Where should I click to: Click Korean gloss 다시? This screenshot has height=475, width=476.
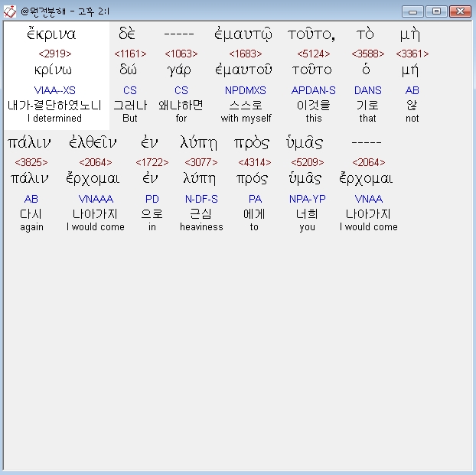pyautogui.click(x=31, y=214)
